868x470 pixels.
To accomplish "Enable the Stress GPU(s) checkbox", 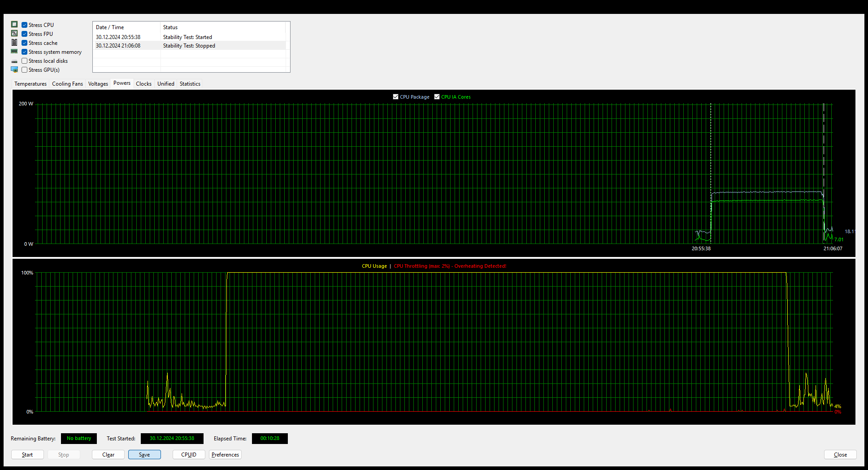I will [x=25, y=70].
